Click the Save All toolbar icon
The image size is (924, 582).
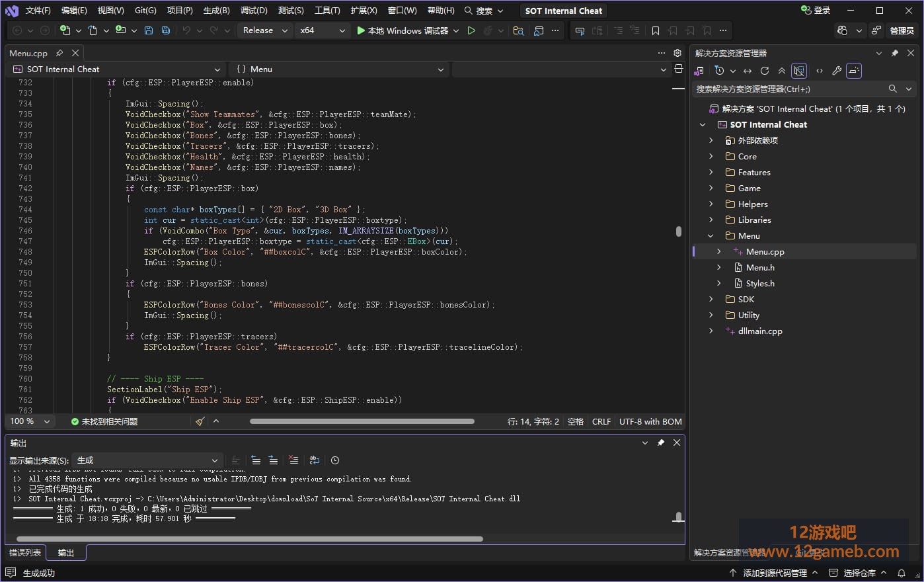166,30
